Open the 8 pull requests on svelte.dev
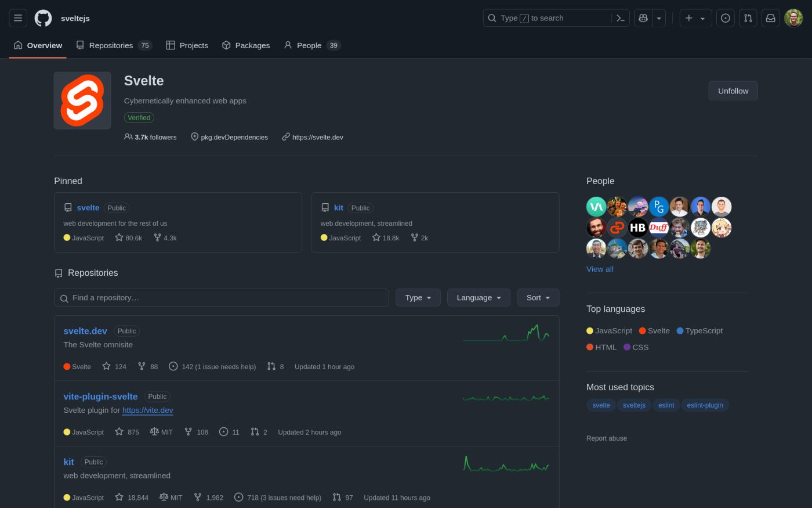 click(275, 366)
